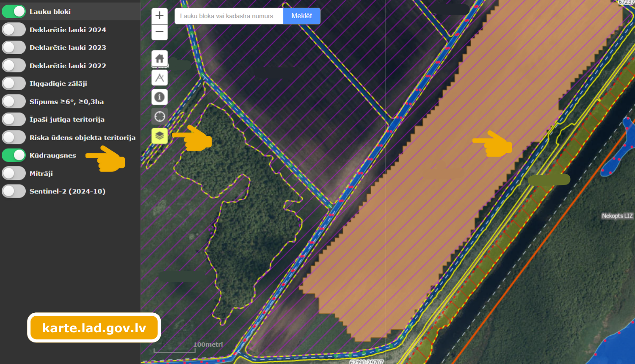Locate my position on the map
The width and height of the screenshot is (635, 364).
(x=160, y=116)
